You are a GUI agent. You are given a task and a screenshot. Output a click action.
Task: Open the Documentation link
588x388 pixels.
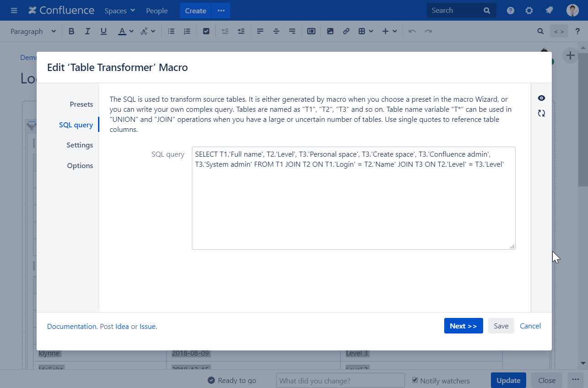(x=71, y=327)
